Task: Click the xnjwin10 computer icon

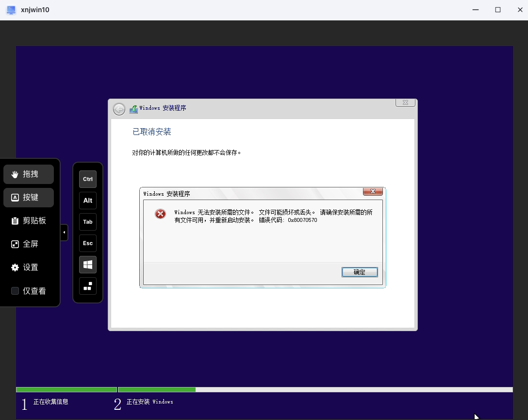Action: tap(11, 10)
